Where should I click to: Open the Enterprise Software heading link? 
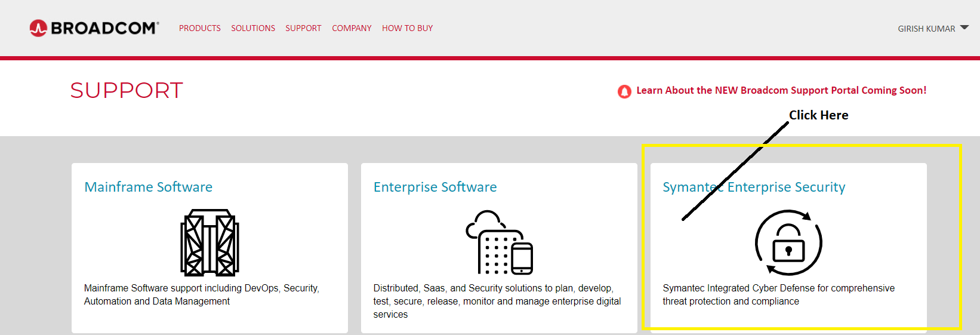click(435, 187)
